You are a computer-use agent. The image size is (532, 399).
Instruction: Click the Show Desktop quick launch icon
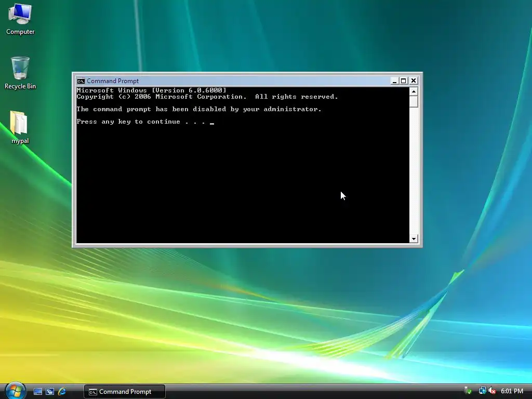38,392
